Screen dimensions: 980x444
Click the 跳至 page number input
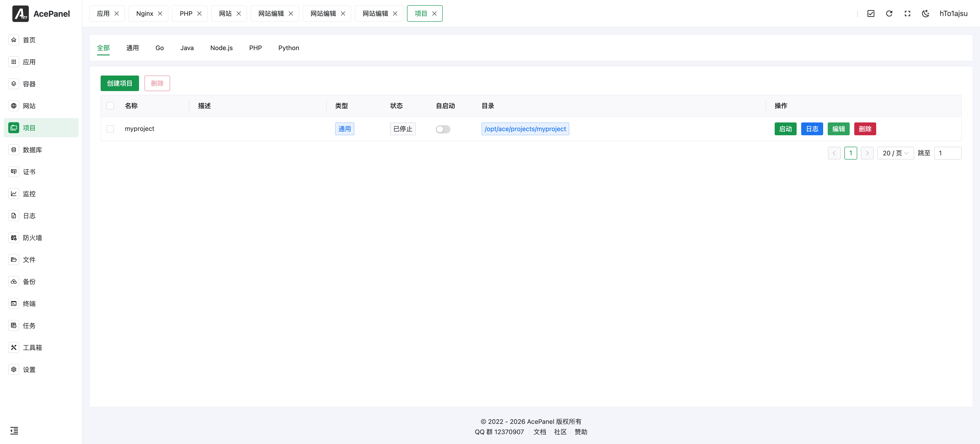(x=947, y=153)
